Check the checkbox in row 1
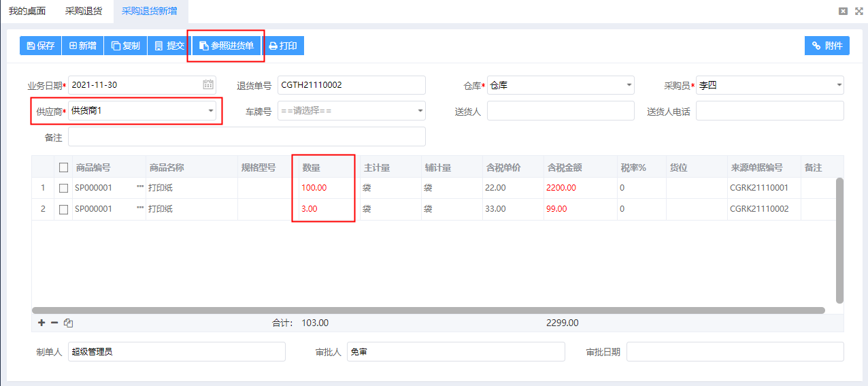 (64, 188)
